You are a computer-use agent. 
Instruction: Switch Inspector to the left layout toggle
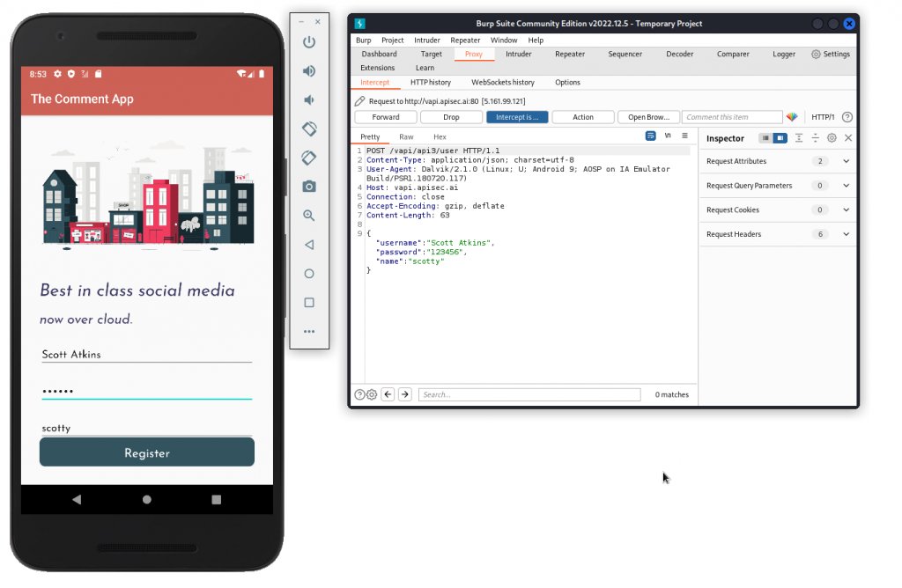click(765, 138)
